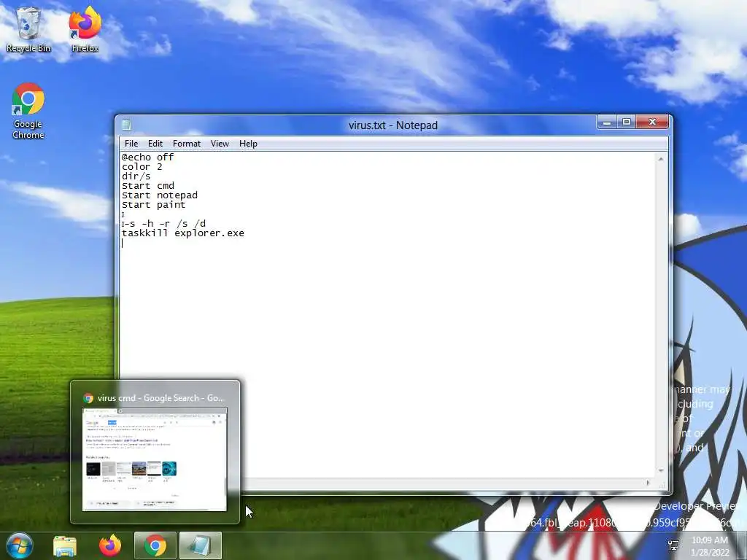This screenshot has width=747, height=560.
Task: Minimize the Notepad window
Action: [607, 122]
